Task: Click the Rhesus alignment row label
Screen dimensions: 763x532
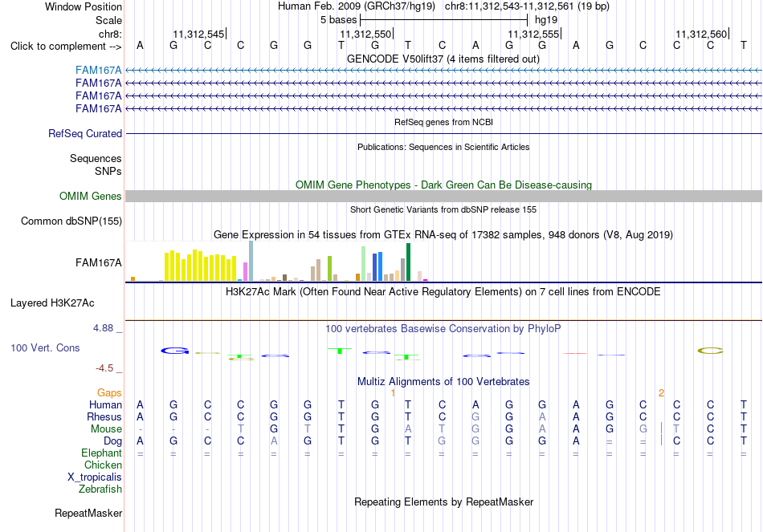Action: pos(104,417)
